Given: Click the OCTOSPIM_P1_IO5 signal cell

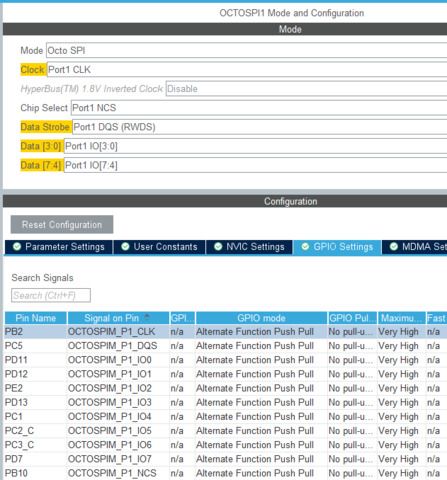Looking at the screenshot, I should click(118, 431).
